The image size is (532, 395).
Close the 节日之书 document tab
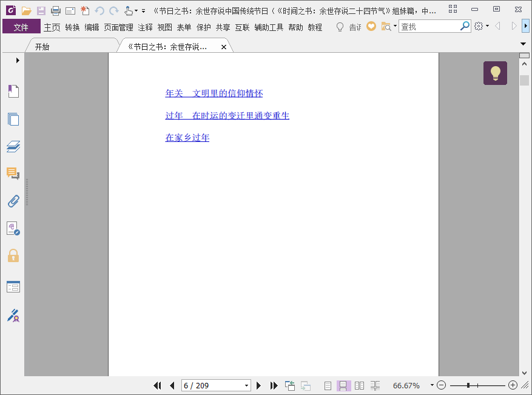tap(224, 47)
